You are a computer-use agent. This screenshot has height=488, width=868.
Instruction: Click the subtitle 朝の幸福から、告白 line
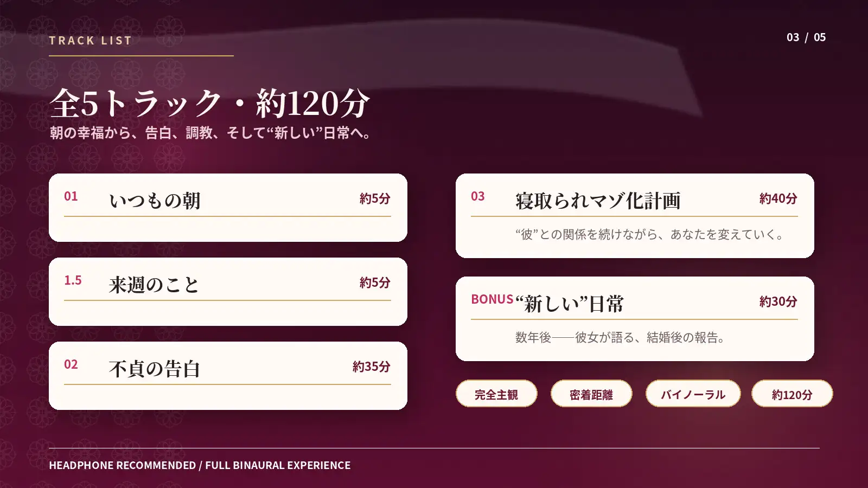(x=212, y=133)
